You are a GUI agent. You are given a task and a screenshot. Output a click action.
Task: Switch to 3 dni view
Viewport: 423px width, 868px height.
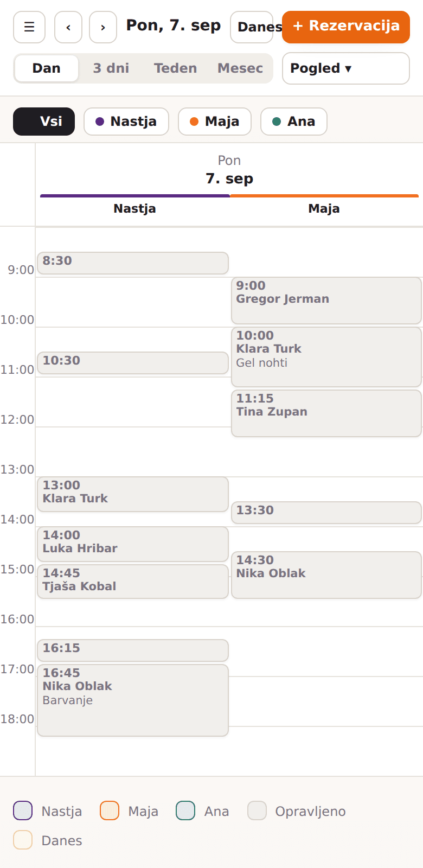tap(111, 68)
